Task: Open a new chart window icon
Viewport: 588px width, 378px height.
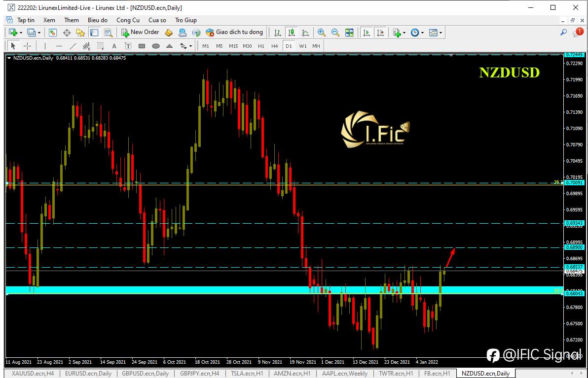Action: point(12,33)
